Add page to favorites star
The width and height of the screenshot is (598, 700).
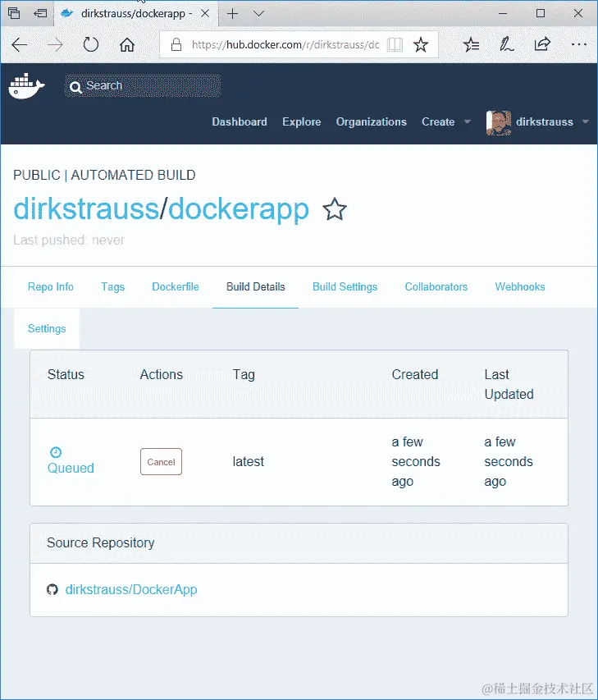click(420, 44)
